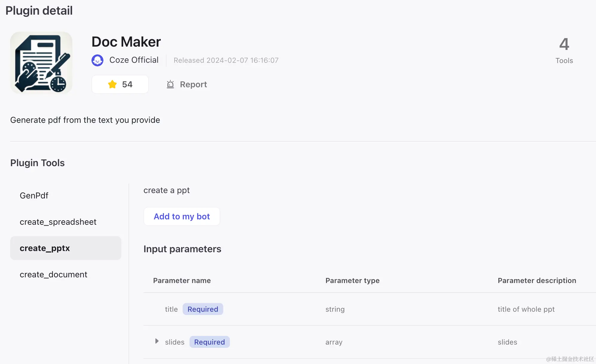Click Add to my bot button
596x364 pixels.
pos(182,216)
